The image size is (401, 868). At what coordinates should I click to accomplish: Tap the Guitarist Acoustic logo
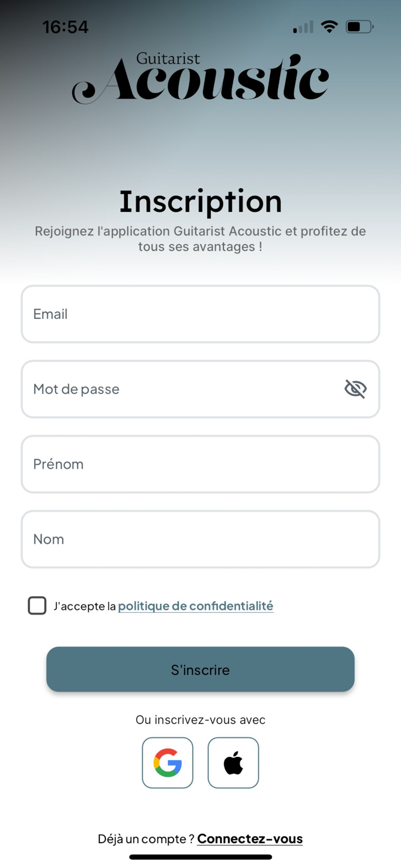[200, 79]
